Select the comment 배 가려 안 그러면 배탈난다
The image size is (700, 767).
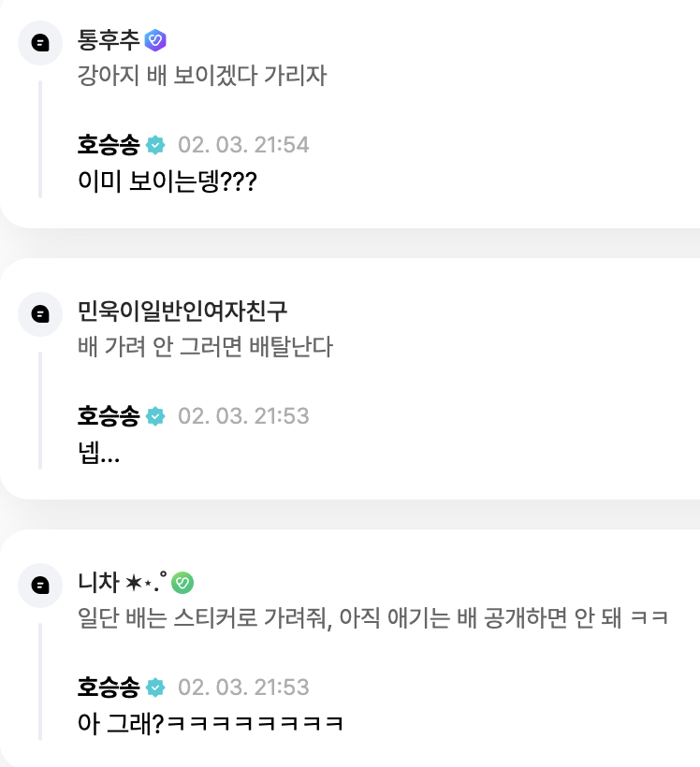pyautogui.click(x=205, y=347)
